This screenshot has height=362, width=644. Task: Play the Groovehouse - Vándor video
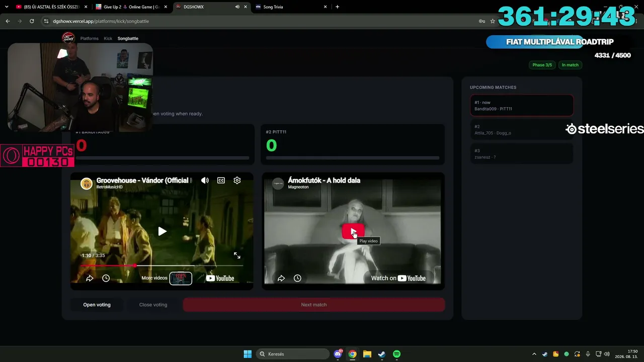[162, 231]
